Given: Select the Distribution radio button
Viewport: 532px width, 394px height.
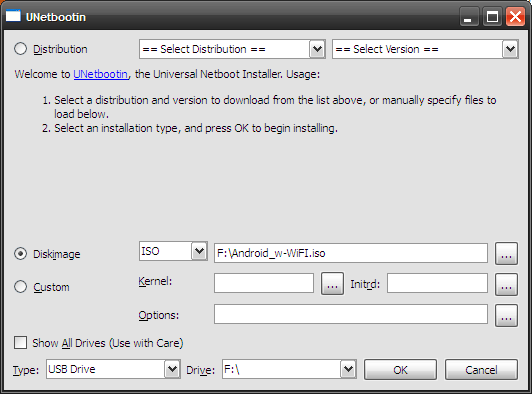Looking at the screenshot, I should pos(21,49).
